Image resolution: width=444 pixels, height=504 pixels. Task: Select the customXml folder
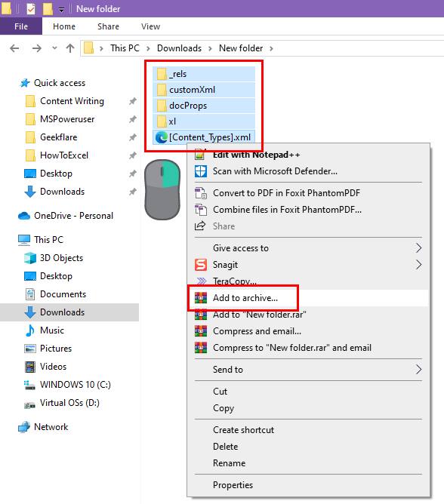click(x=204, y=90)
